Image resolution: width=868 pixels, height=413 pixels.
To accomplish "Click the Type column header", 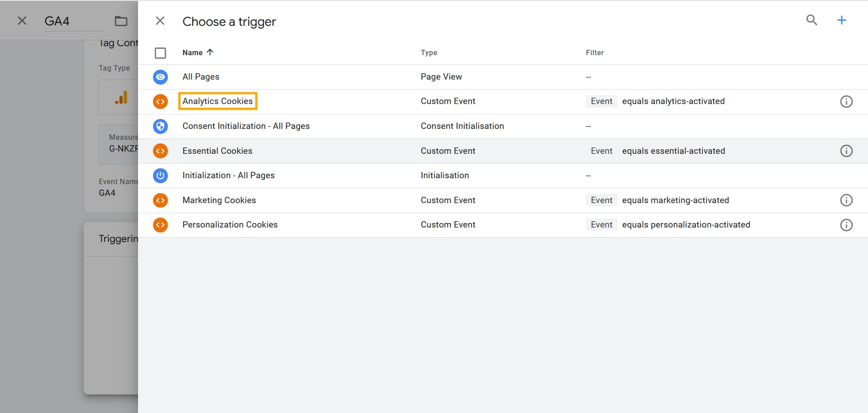I will pyautogui.click(x=429, y=52).
